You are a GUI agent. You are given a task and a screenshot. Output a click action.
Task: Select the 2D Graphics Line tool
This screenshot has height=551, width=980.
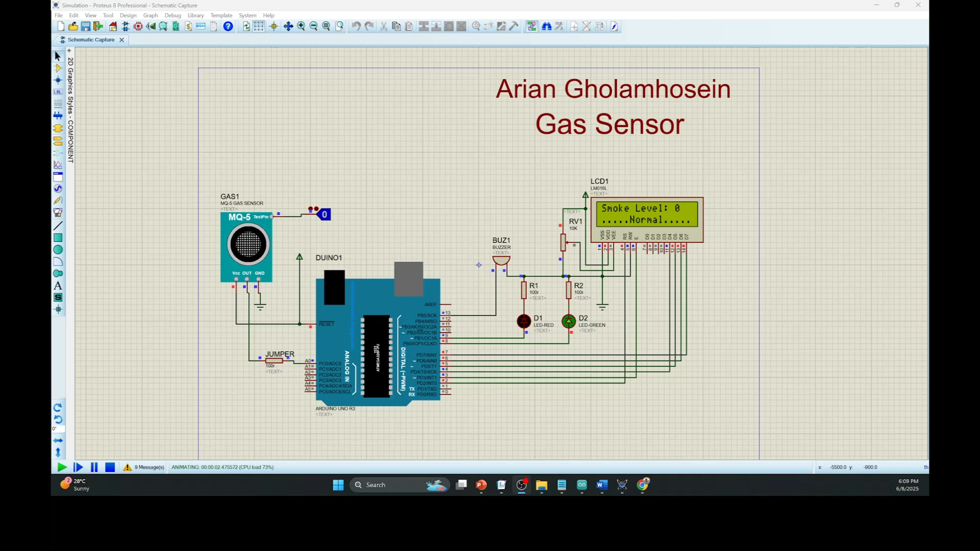(58, 226)
